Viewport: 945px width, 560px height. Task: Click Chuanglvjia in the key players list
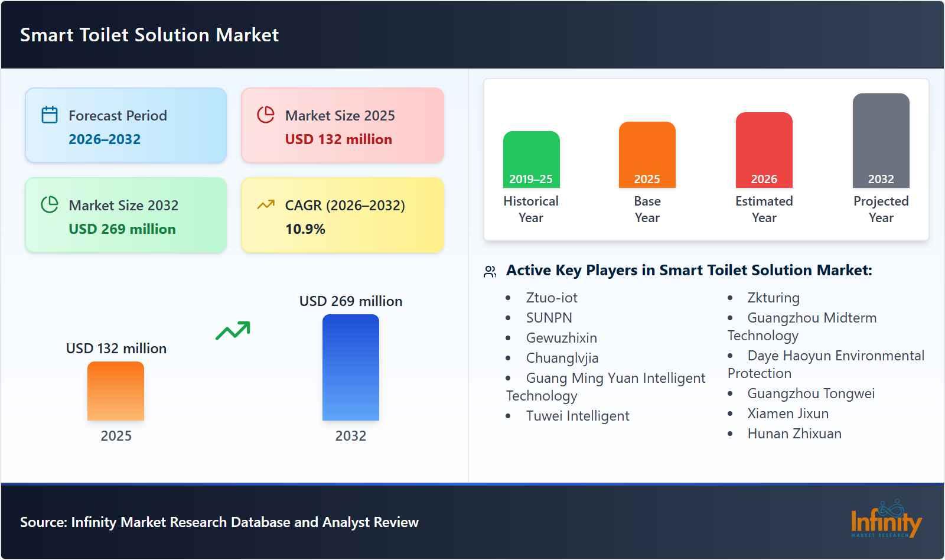(x=562, y=358)
